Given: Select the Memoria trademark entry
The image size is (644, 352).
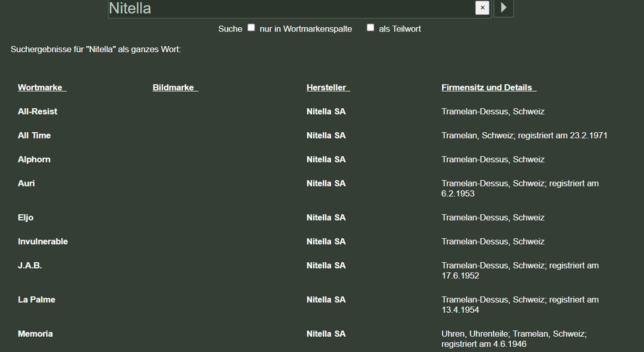Looking at the screenshot, I should [x=35, y=334].
